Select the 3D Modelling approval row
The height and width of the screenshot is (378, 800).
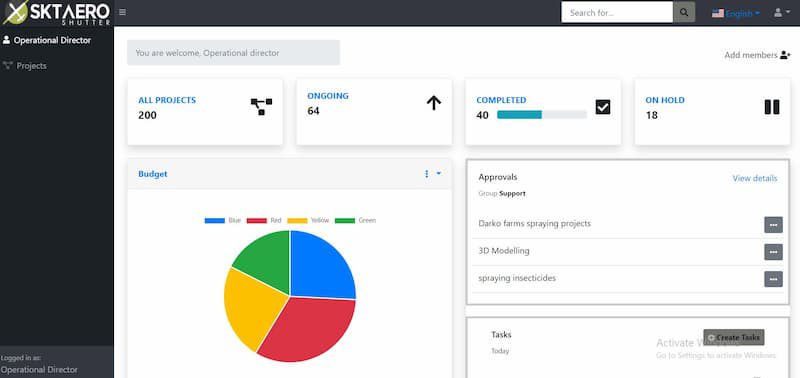click(x=628, y=251)
